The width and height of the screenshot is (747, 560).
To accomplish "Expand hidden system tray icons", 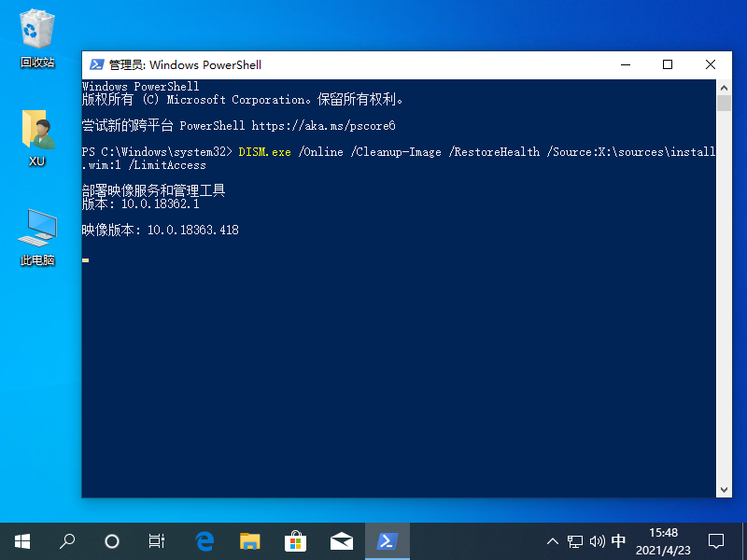I will 553,541.
